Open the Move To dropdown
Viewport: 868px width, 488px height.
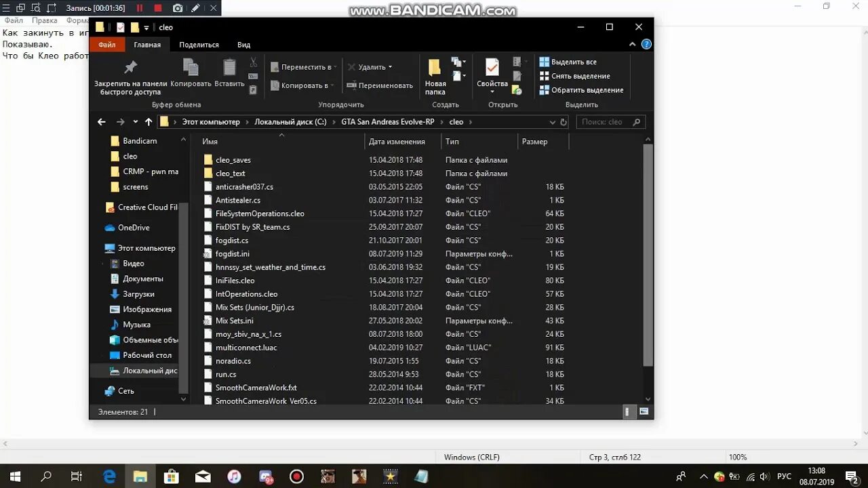[303, 67]
